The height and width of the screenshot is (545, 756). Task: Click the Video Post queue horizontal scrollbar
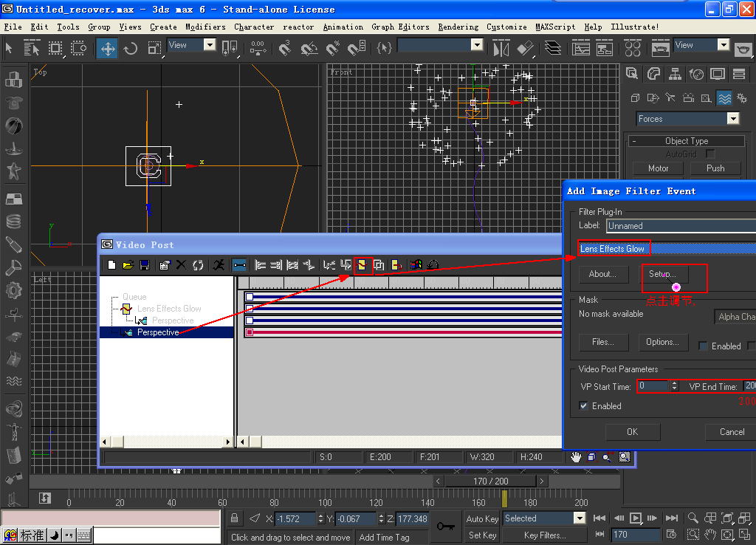pyautogui.click(x=167, y=442)
